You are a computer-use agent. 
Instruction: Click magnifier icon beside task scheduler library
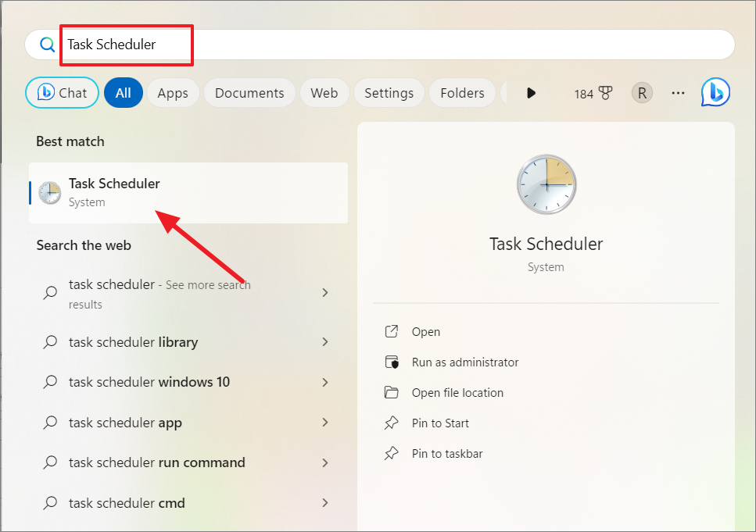pos(50,341)
